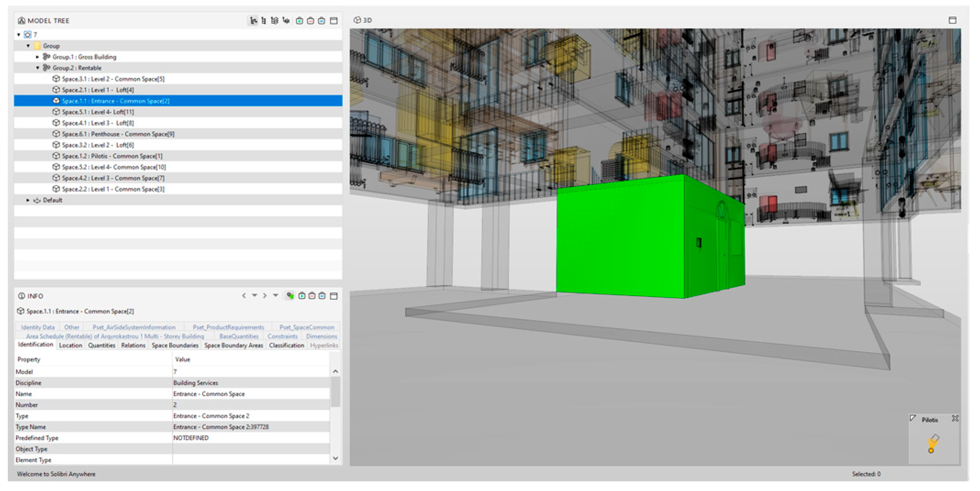Go to next item with Info forward arrow

coord(265,296)
